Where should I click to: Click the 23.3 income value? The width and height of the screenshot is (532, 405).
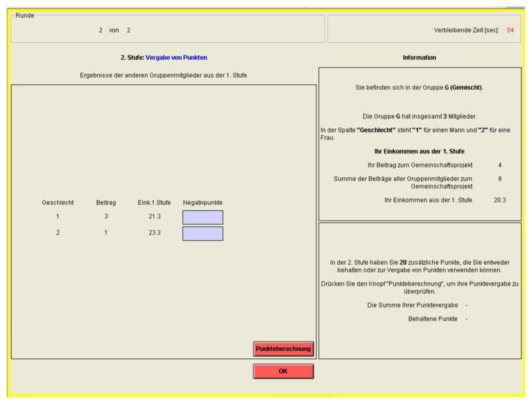(x=154, y=233)
